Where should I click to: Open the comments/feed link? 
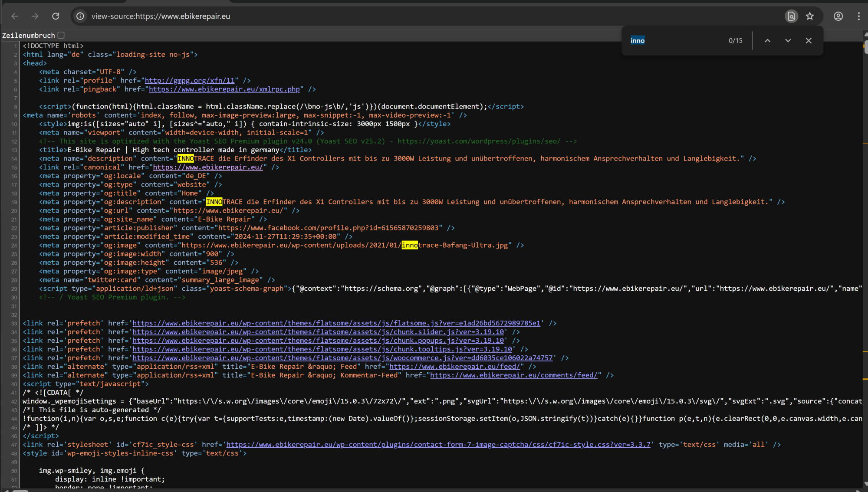[x=513, y=375]
